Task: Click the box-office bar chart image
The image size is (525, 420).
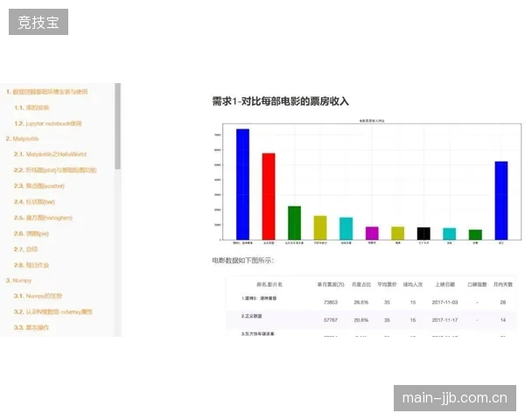Action: pyautogui.click(x=367, y=181)
